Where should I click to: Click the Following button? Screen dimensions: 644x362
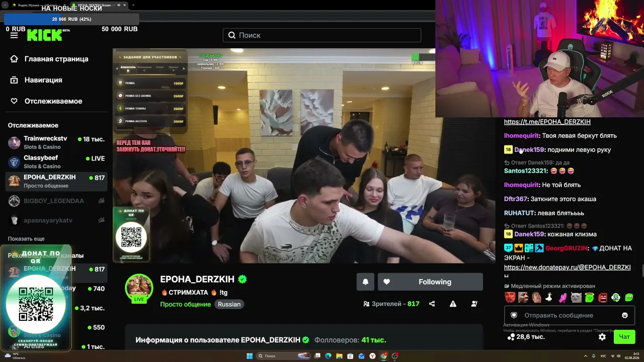(x=430, y=282)
